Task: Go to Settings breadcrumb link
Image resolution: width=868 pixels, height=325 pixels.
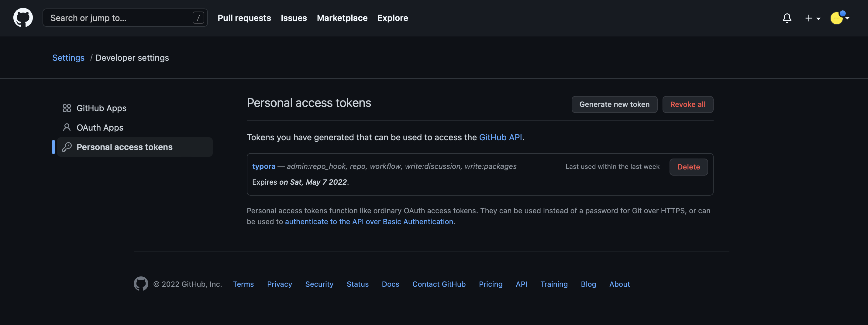Action: [68, 58]
